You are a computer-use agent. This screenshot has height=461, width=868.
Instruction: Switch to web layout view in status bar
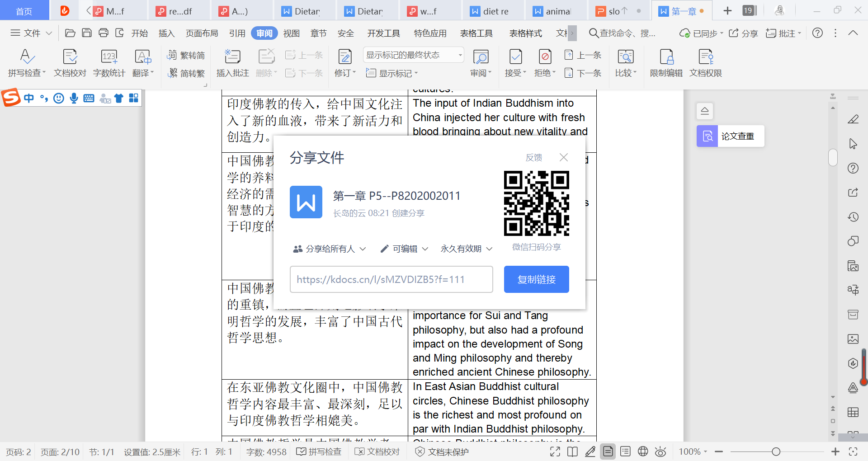pos(643,452)
